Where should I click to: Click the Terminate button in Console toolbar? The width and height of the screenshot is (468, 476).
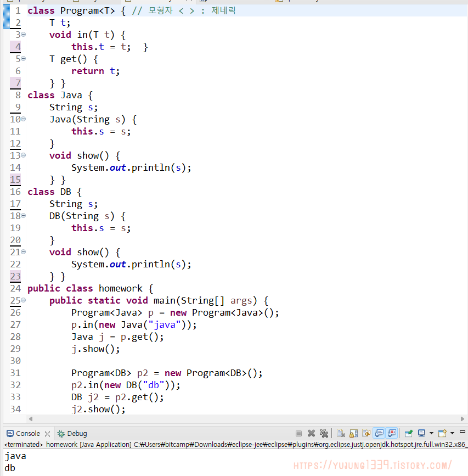(299, 433)
